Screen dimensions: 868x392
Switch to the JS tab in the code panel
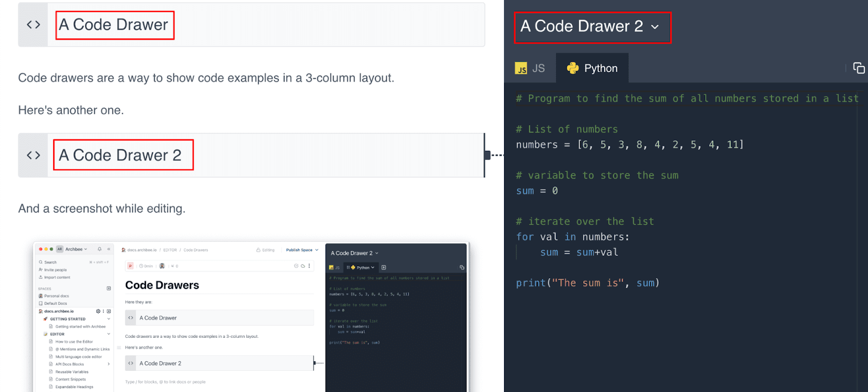[x=530, y=68]
